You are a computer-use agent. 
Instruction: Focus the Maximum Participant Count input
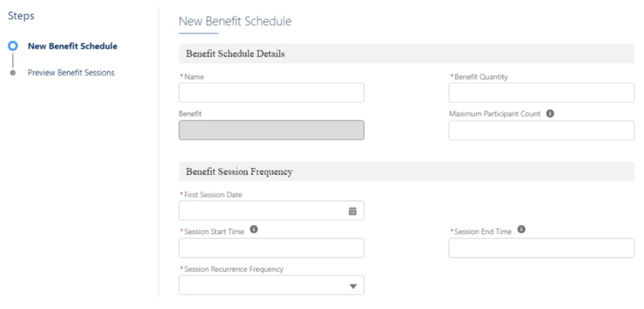pos(541,131)
